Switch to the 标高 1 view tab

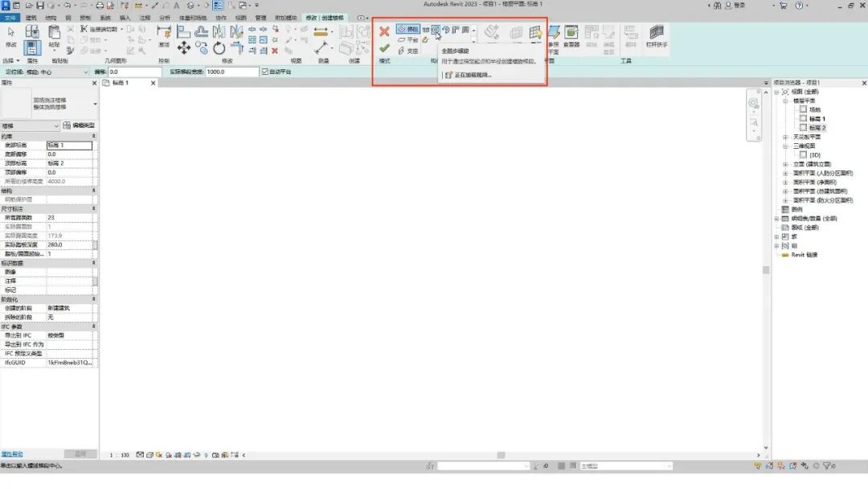pyautogui.click(x=120, y=83)
